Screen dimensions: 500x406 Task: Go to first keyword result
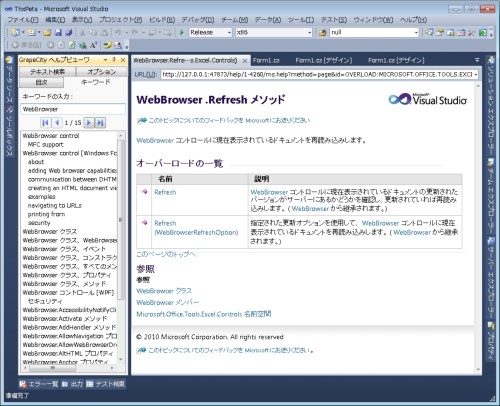click(45, 123)
